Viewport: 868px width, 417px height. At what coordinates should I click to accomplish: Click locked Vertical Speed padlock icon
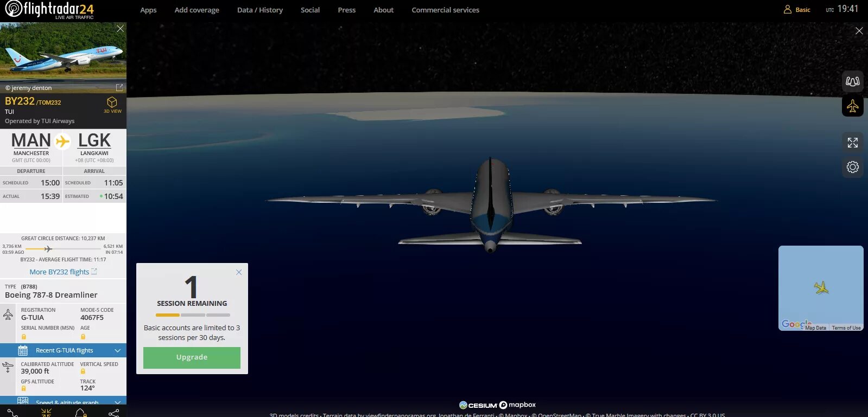[83, 371]
